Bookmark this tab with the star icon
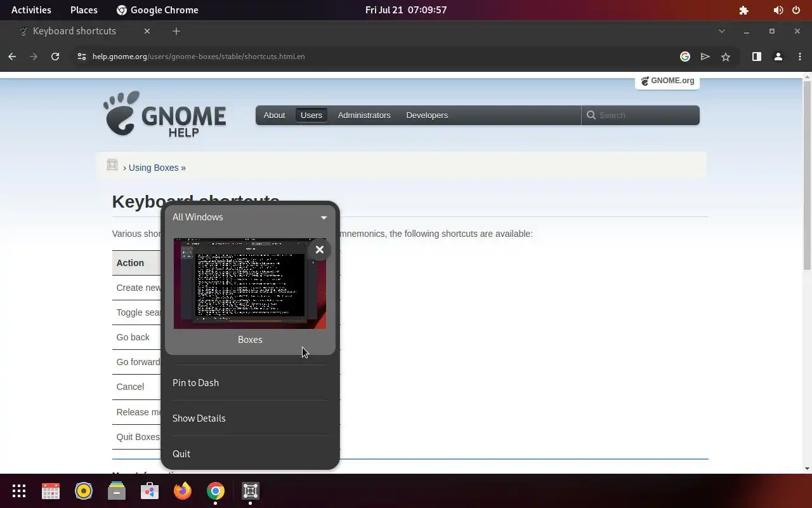 [x=726, y=57]
